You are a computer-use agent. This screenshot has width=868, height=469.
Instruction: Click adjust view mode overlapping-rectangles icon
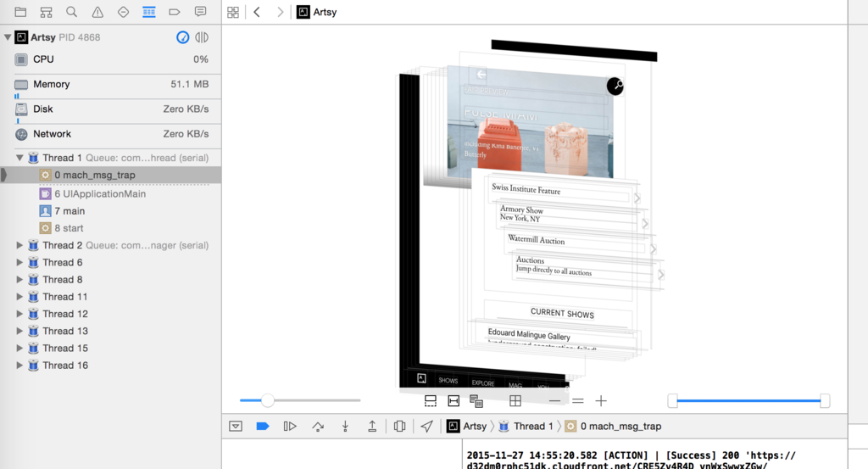[476, 401]
